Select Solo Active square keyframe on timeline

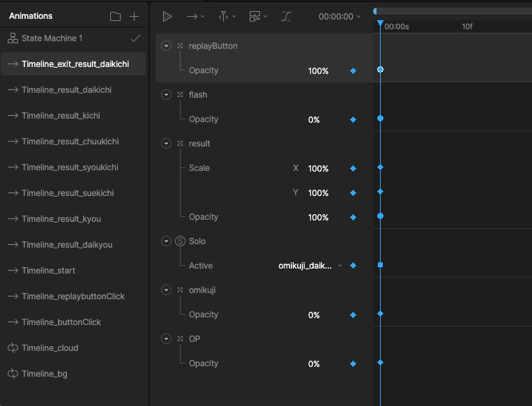pos(380,265)
